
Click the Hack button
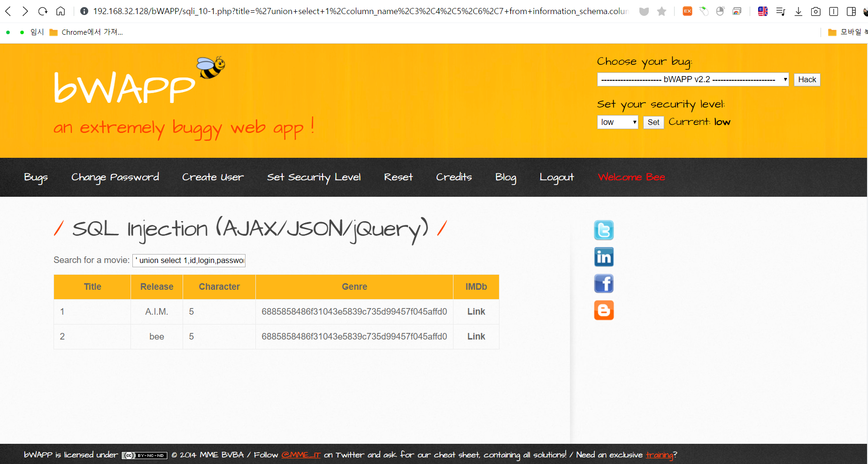(807, 79)
